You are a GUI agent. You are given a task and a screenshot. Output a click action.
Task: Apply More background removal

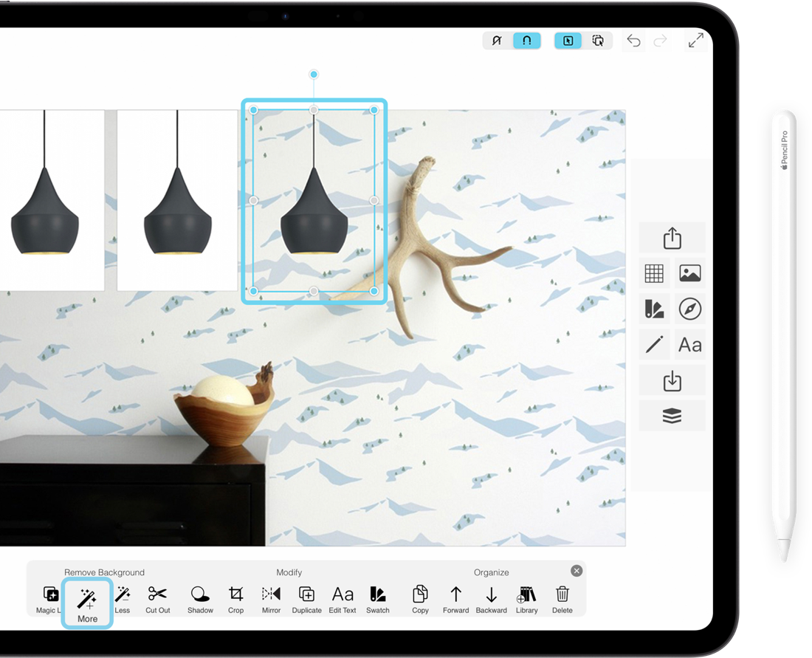(87, 598)
